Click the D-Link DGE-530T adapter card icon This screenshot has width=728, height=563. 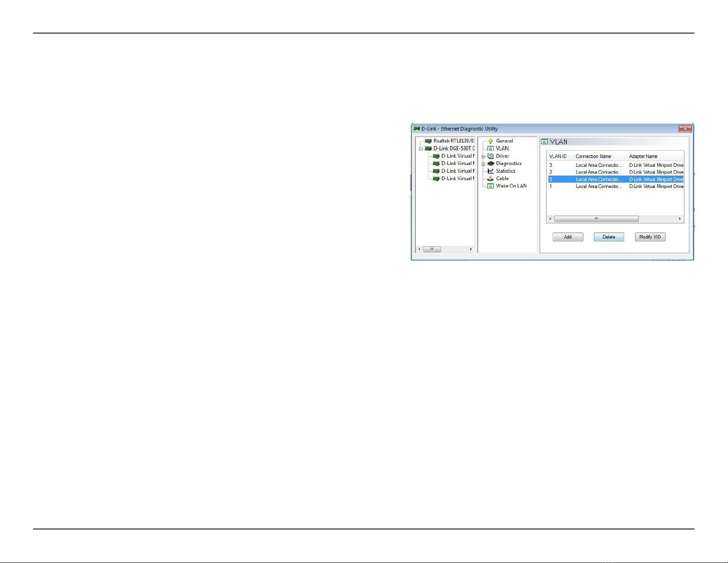click(x=428, y=148)
